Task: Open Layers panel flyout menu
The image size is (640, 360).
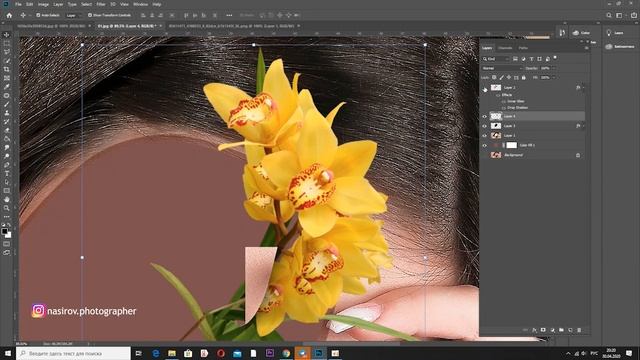Action: [x=587, y=48]
